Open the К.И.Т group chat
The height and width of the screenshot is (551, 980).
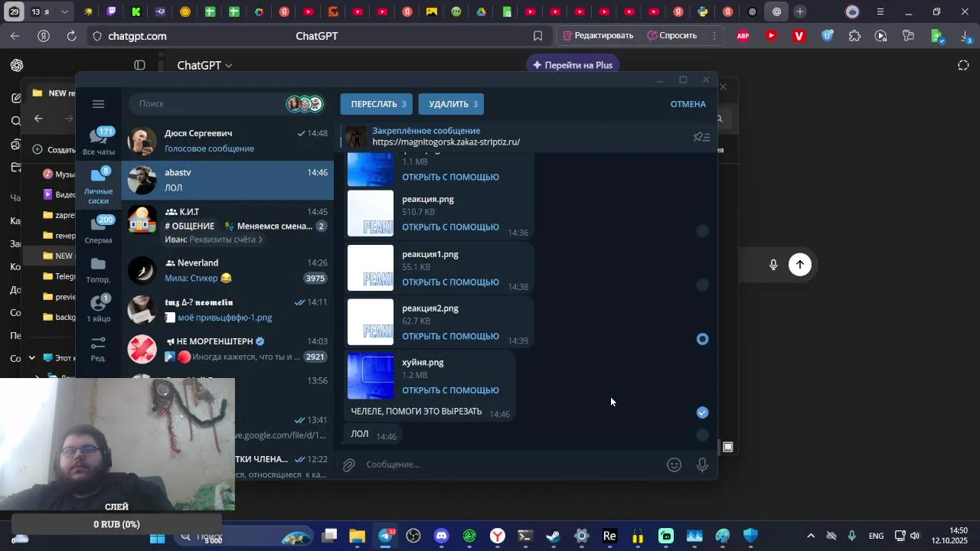pos(227,226)
